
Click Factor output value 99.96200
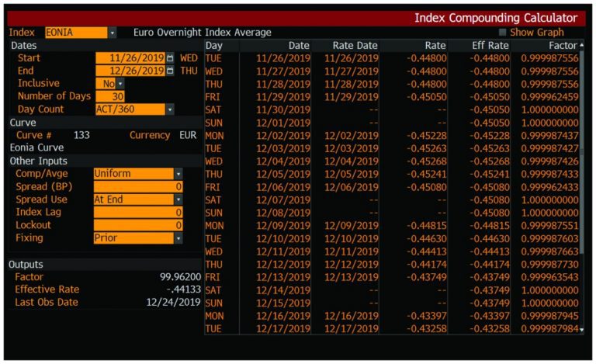click(180, 277)
